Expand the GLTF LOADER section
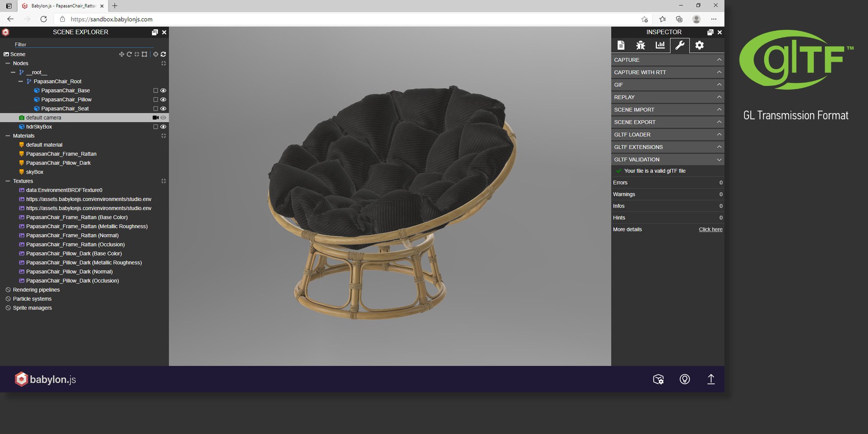This screenshot has height=434, width=868. [668, 135]
